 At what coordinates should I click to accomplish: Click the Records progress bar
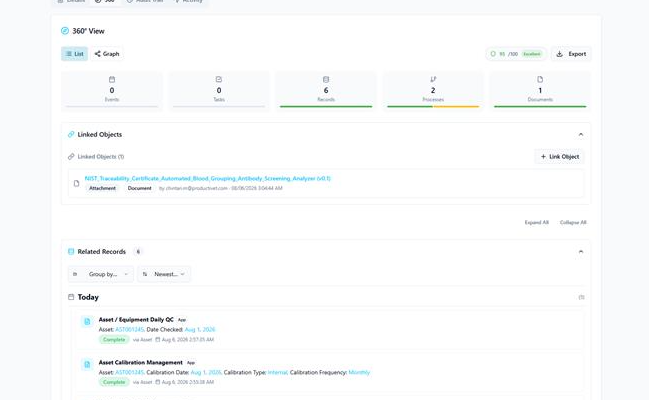tap(326, 106)
